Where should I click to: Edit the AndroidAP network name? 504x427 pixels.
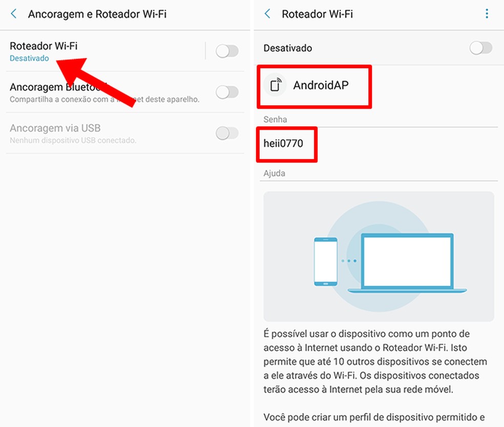(321, 85)
